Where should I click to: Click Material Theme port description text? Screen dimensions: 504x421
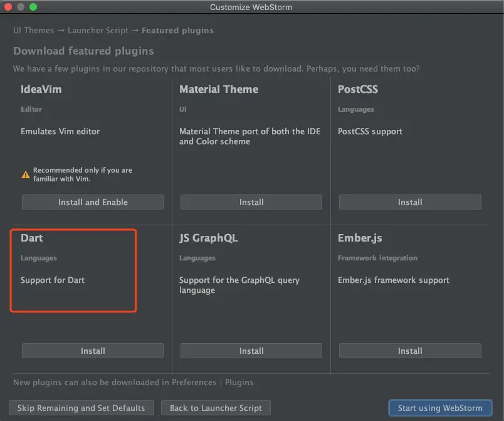point(249,136)
